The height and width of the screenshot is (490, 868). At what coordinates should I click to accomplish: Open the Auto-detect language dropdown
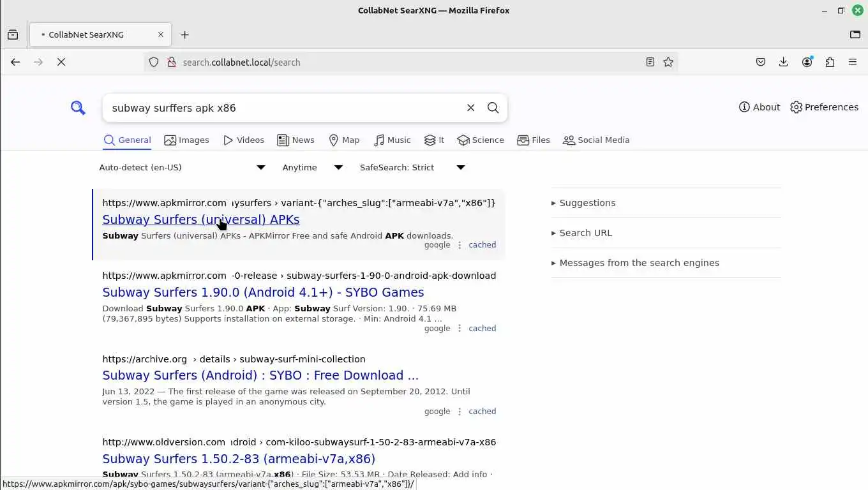[182, 167]
